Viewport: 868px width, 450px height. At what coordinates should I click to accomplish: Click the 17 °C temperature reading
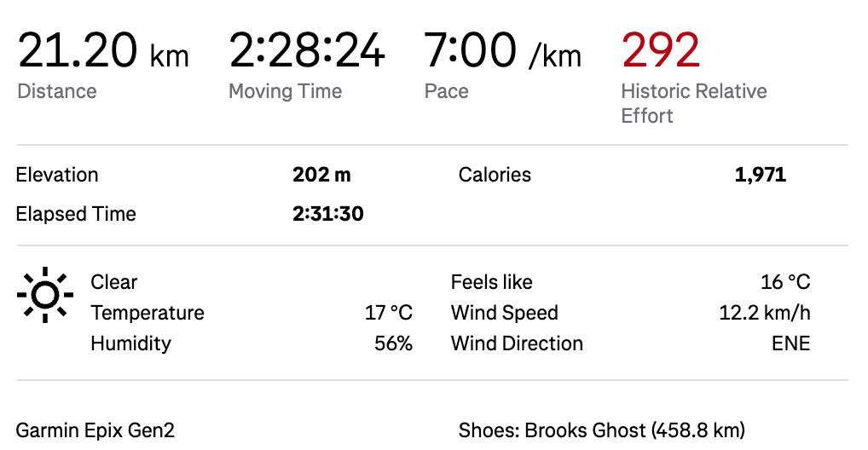coord(389,313)
